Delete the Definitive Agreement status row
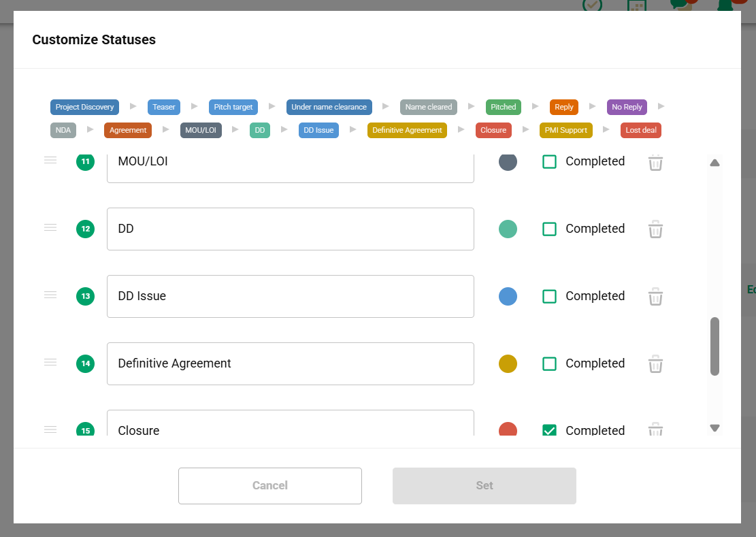Image resolution: width=756 pixels, height=537 pixels. click(655, 364)
